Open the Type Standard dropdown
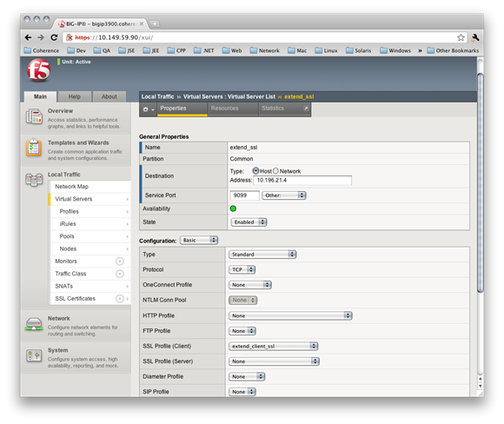Viewport: 504px width, 424px height. click(x=262, y=255)
